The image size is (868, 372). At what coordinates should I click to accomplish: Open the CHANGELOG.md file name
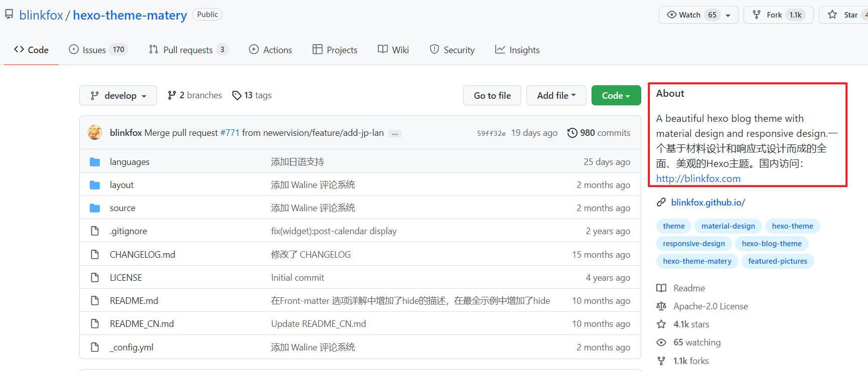[142, 255]
